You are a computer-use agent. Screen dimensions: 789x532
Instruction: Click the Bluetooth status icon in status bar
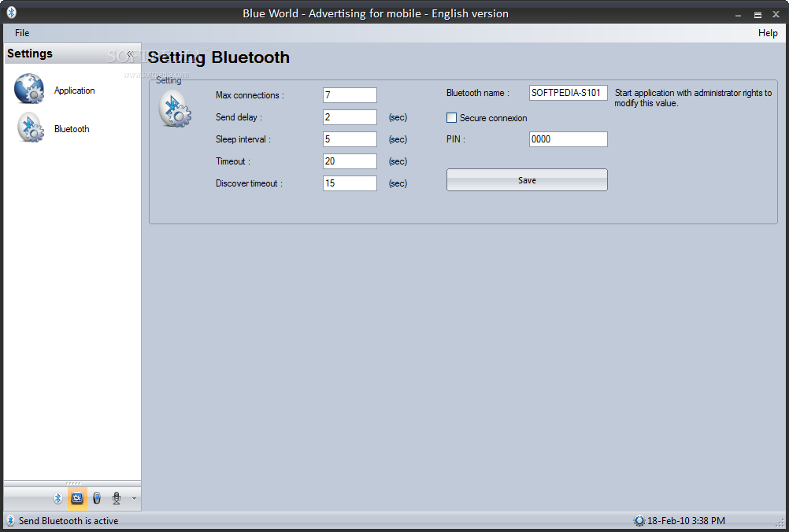click(x=10, y=520)
